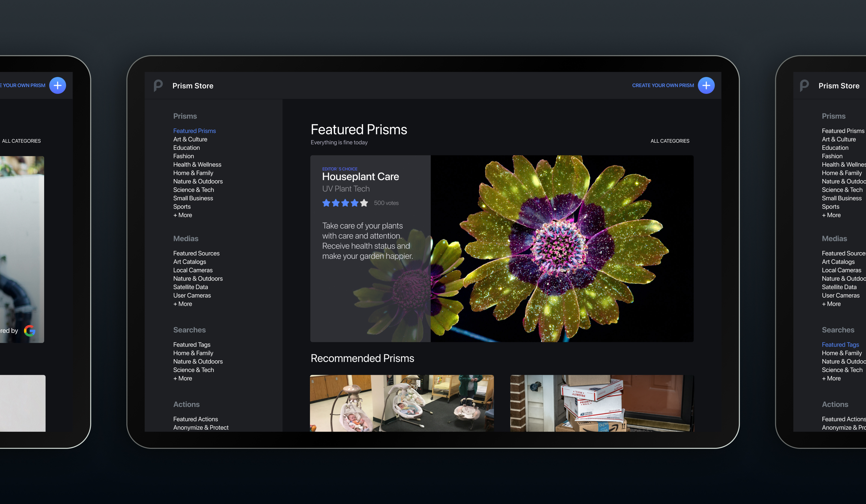Click the Google logo in left window

coord(29,331)
